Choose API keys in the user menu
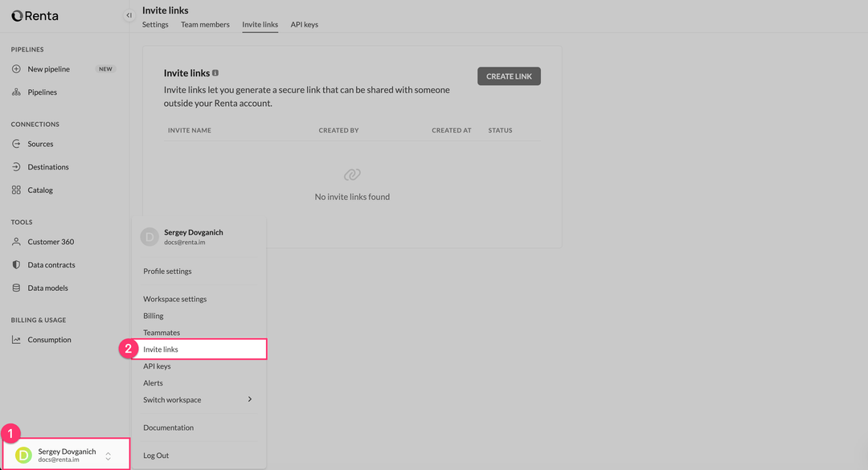Viewport: 868px width, 470px height. tap(157, 366)
